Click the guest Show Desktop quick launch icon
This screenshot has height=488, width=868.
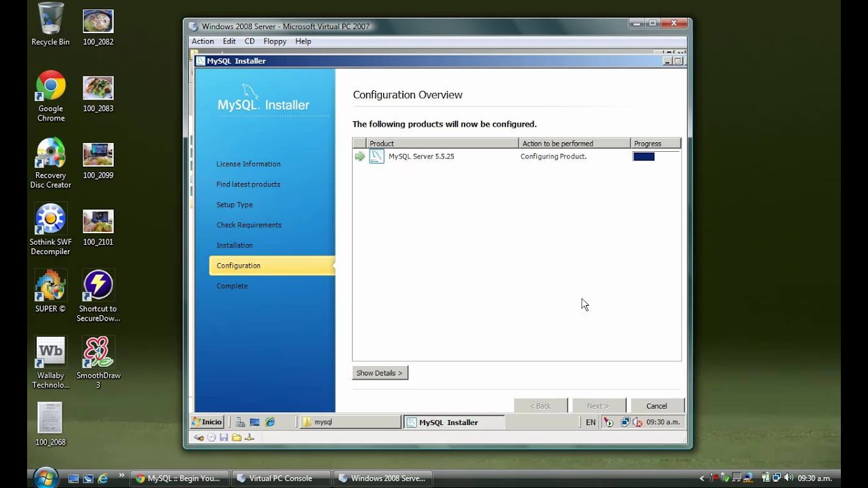coord(255,422)
